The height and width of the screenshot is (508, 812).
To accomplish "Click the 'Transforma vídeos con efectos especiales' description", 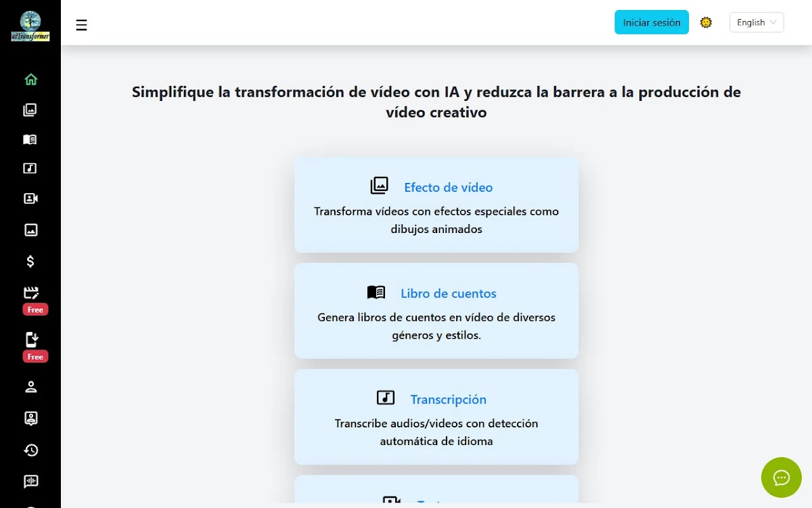I will (x=436, y=220).
